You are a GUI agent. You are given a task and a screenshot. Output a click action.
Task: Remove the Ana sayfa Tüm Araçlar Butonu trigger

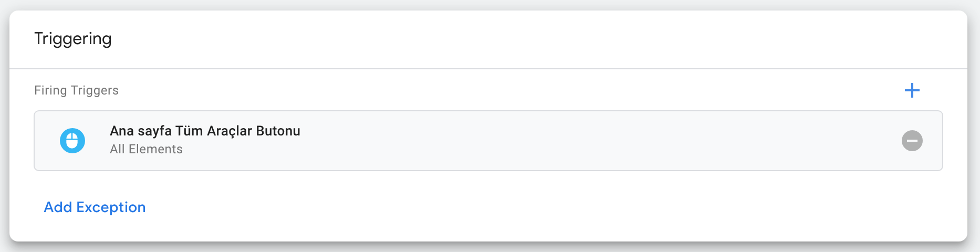[x=912, y=141]
